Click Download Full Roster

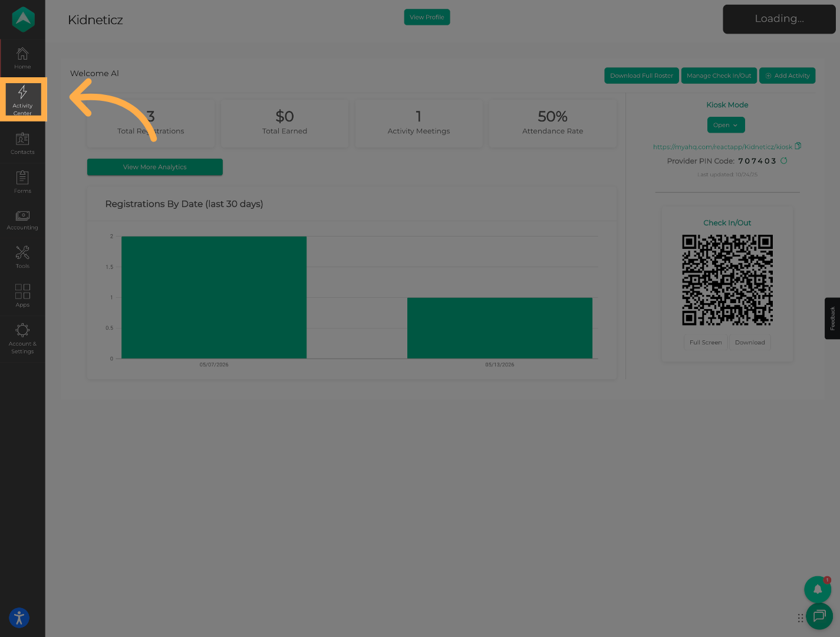tap(641, 75)
